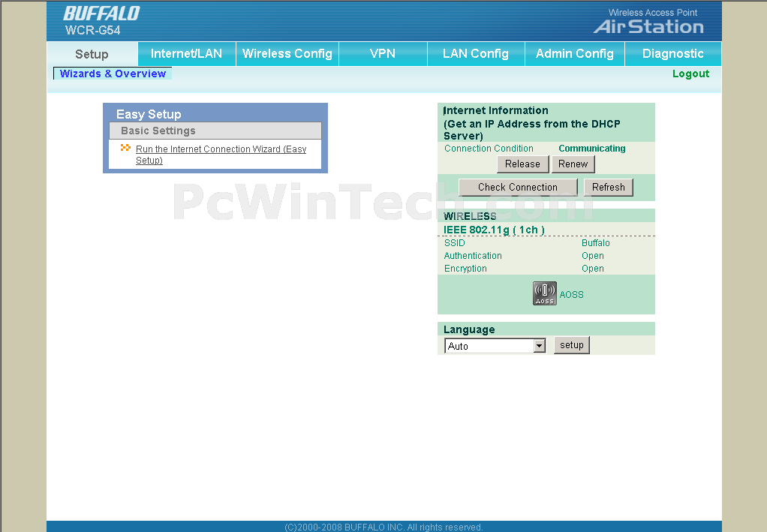The image size is (767, 532).
Task: Open the VPN tab
Action: (383, 54)
